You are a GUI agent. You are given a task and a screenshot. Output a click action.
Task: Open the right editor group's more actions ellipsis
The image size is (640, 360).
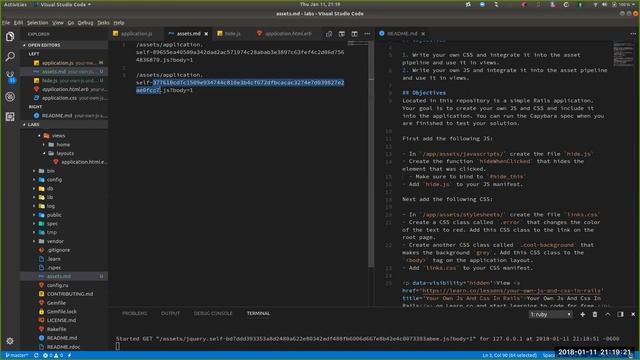click(633, 34)
